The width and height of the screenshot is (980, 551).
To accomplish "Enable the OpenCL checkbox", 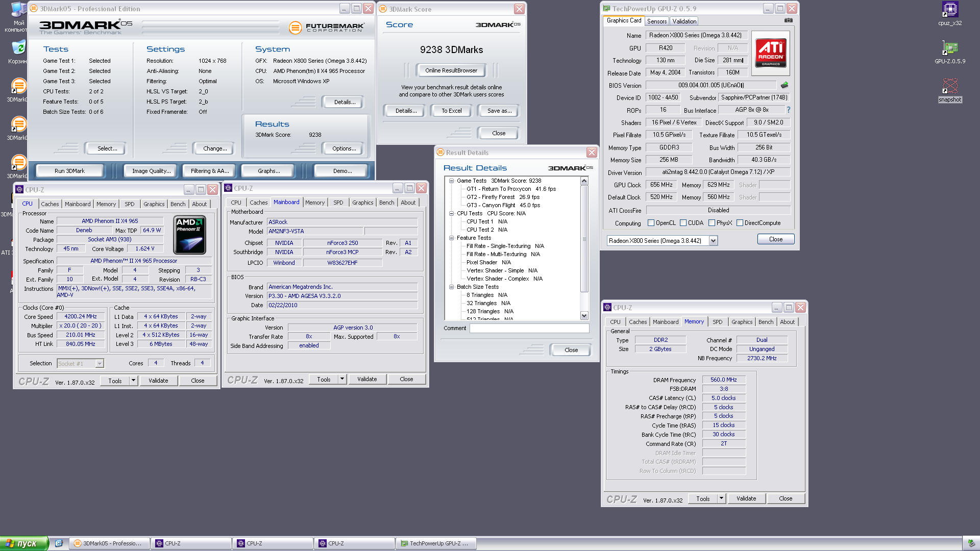I will pyautogui.click(x=651, y=223).
